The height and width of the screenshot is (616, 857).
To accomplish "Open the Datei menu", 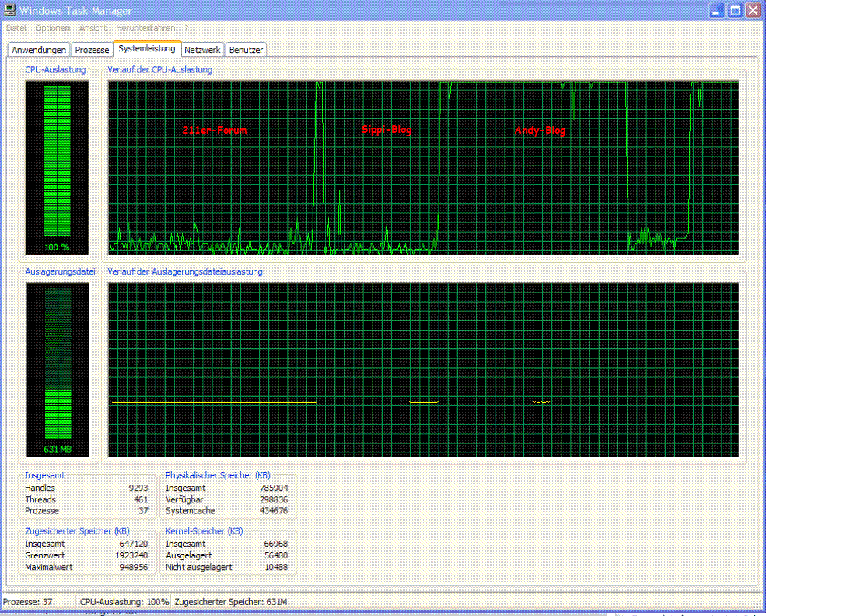I will click(x=16, y=27).
